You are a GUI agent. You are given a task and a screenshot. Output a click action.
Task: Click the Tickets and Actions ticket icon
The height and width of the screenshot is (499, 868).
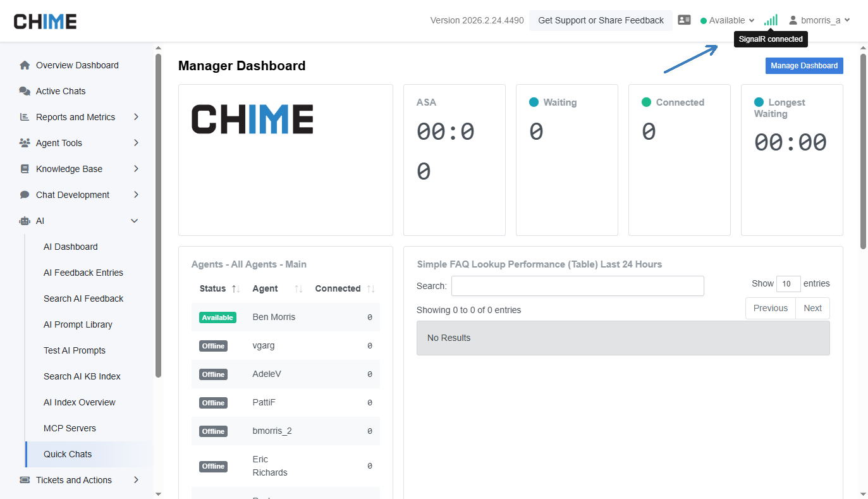point(25,480)
